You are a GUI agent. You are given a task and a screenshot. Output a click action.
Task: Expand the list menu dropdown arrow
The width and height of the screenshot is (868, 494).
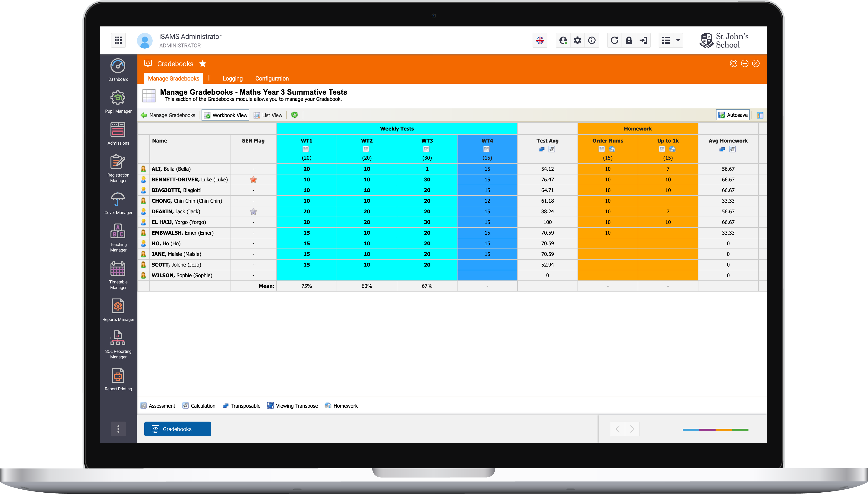[x=678, y=40]
